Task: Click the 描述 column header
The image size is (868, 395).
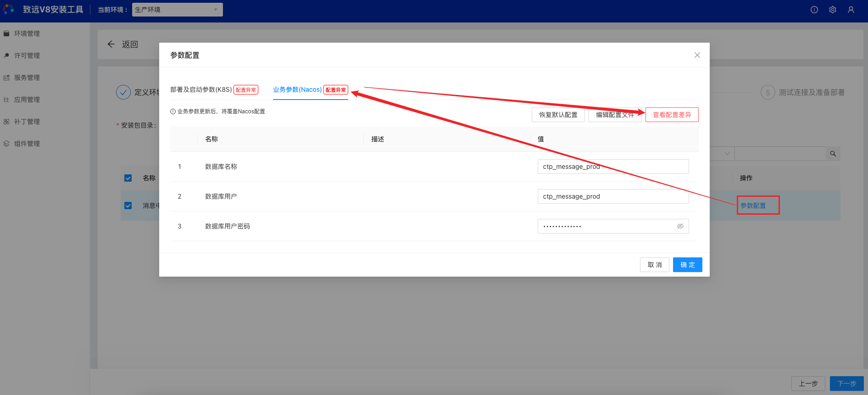Action: (x=378, y=139)
